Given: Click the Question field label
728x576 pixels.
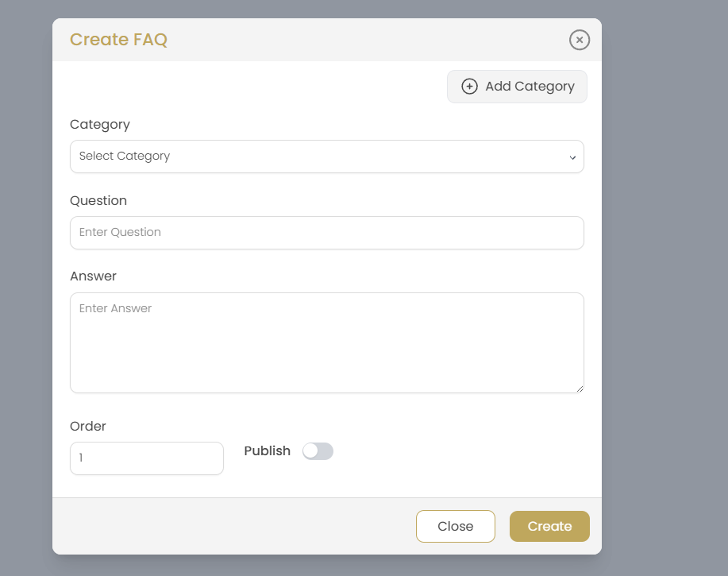Looking at the screenshot, I should [98, 200].
